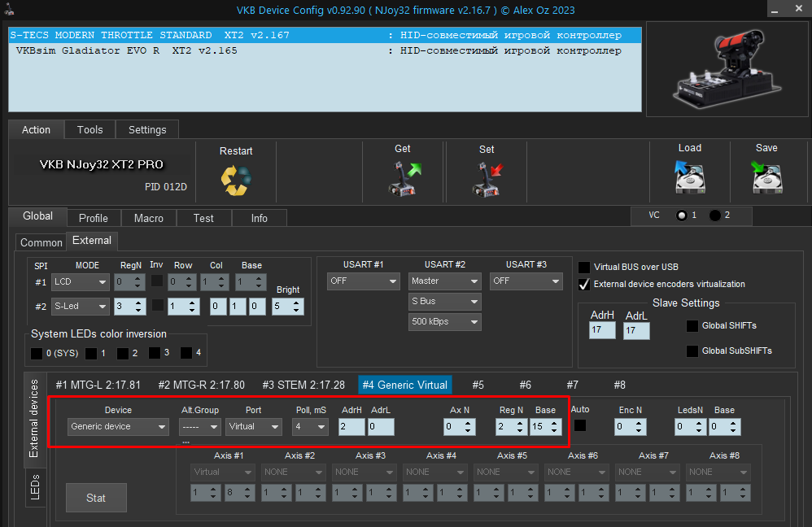812x527 pixels.
Task: Open USART #2 Master dropdown
Action: [x=445, y=281]
